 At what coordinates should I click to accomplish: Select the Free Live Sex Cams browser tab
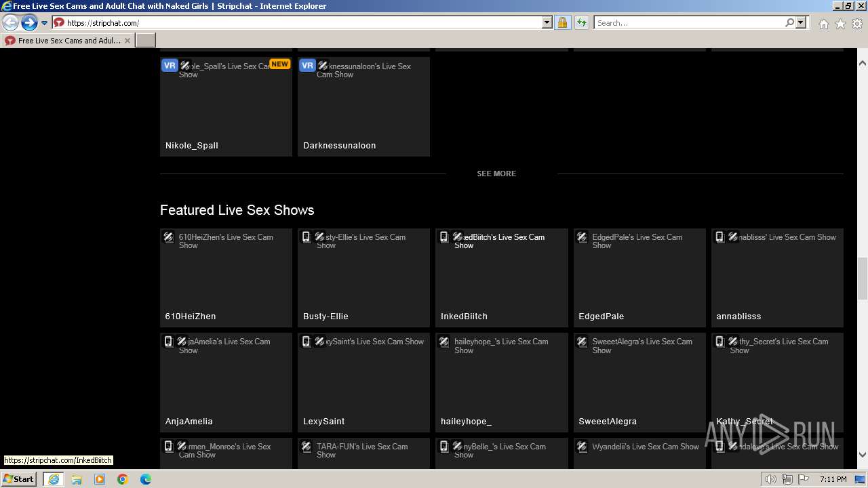point(67,41)
